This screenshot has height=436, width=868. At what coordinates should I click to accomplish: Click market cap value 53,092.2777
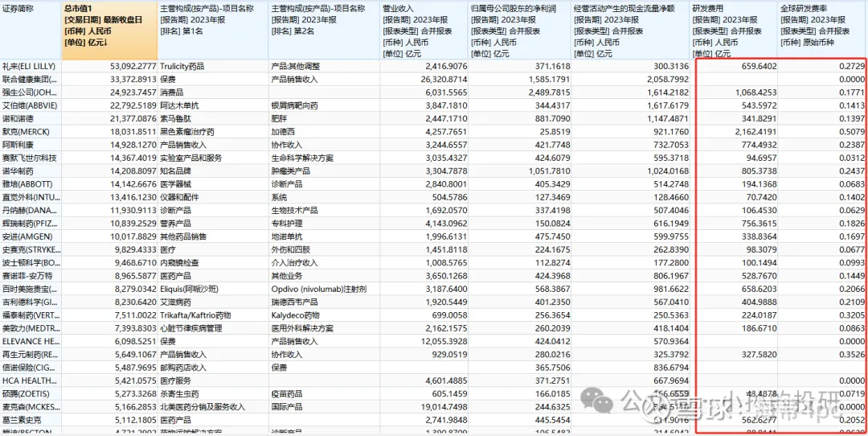[133, 66]
